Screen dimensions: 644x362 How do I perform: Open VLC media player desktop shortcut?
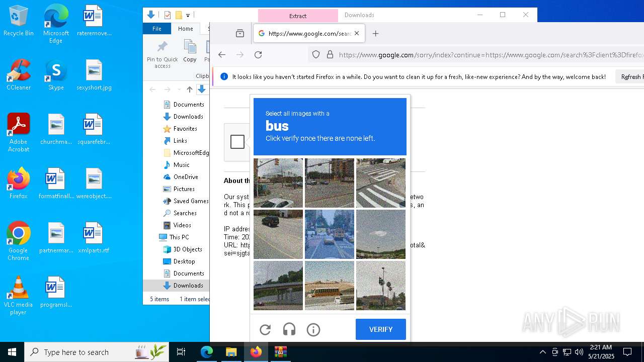pyautogui.click(x=19, y=296)
